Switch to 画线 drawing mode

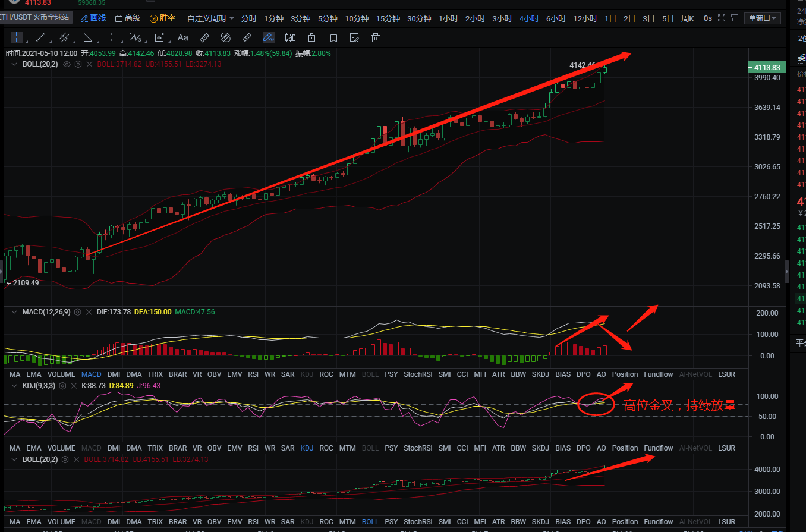93,18
